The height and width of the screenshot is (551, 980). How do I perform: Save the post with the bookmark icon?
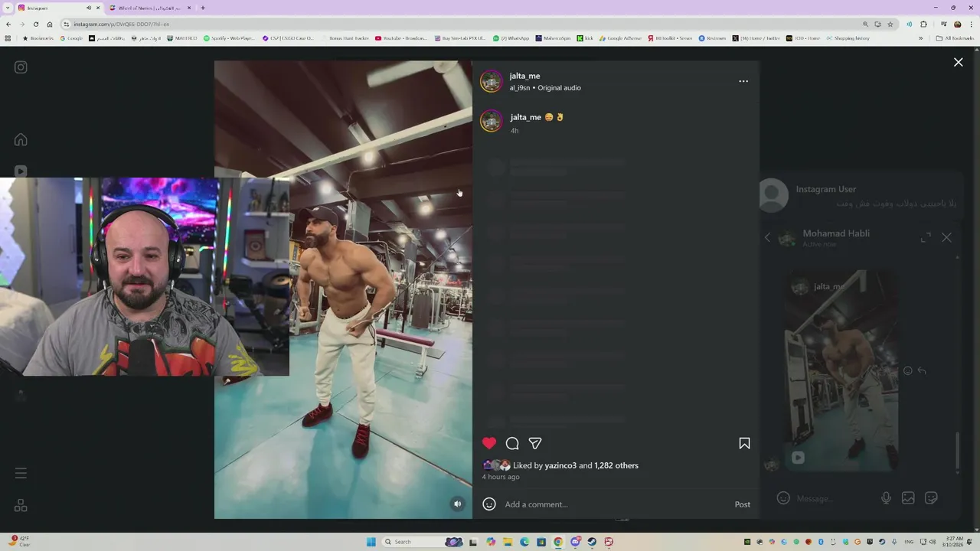click(x=744, y=443)
